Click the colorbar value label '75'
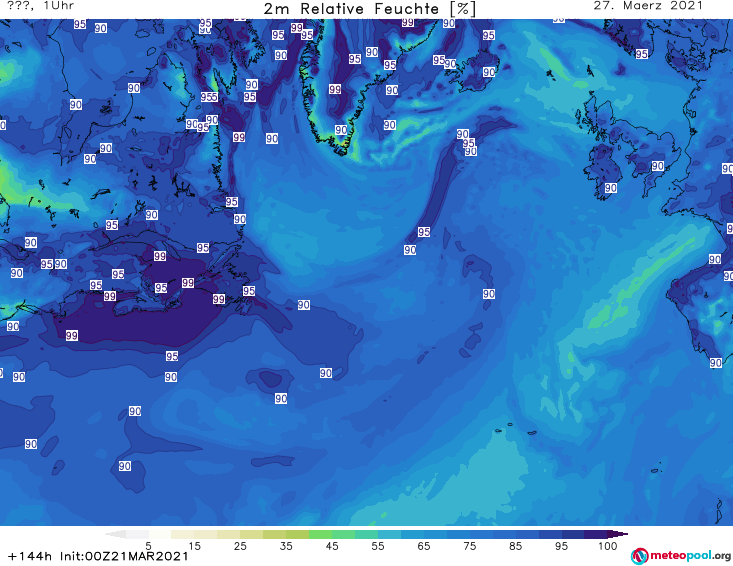Image resolution: width=733 pixels, height=566 pixels. point(470,546)
